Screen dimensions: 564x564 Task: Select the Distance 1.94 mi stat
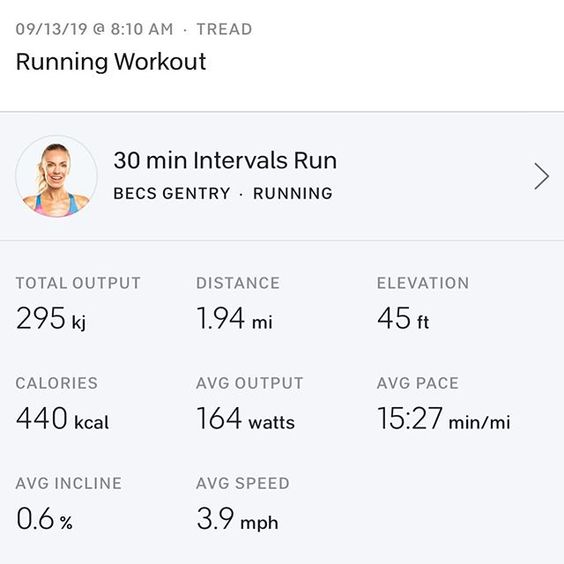238,303
